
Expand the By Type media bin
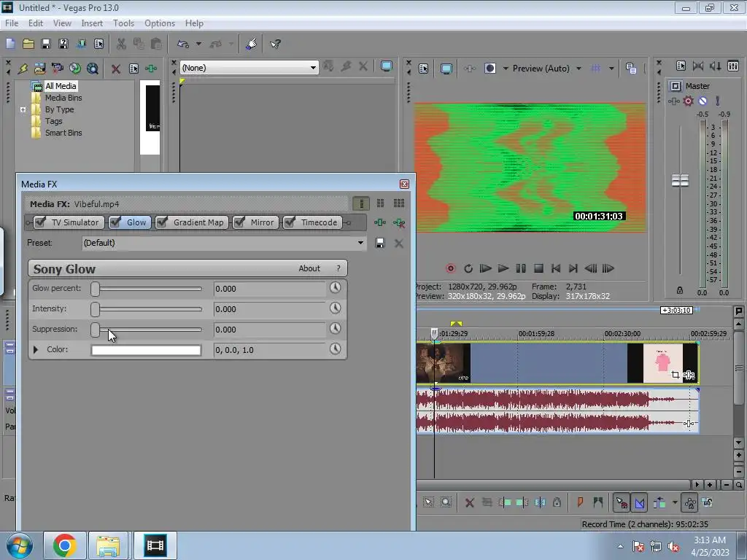pyautogui.click(x=23, y=109)
